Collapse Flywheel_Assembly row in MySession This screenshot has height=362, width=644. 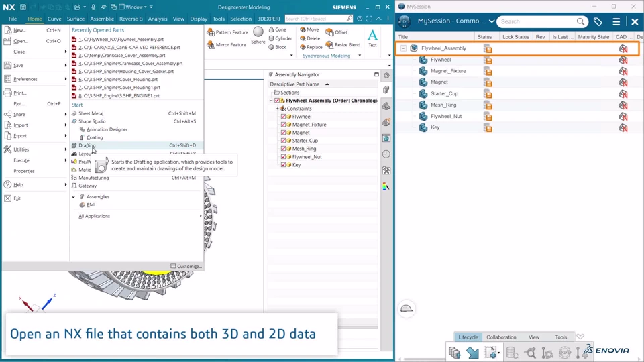click(x=403, y=48)
